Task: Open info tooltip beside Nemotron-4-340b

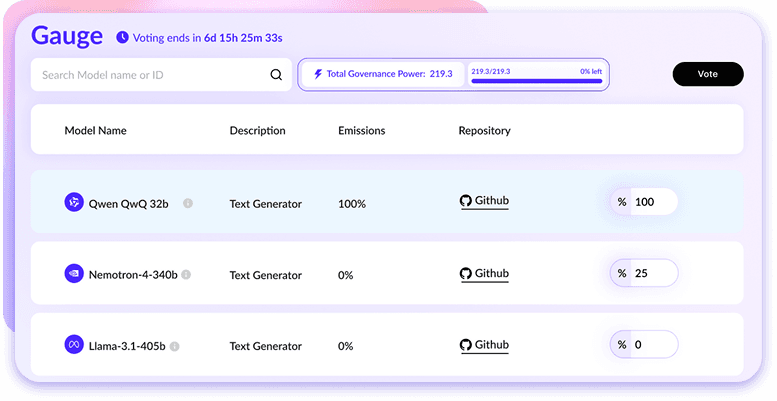Action: 186,274
